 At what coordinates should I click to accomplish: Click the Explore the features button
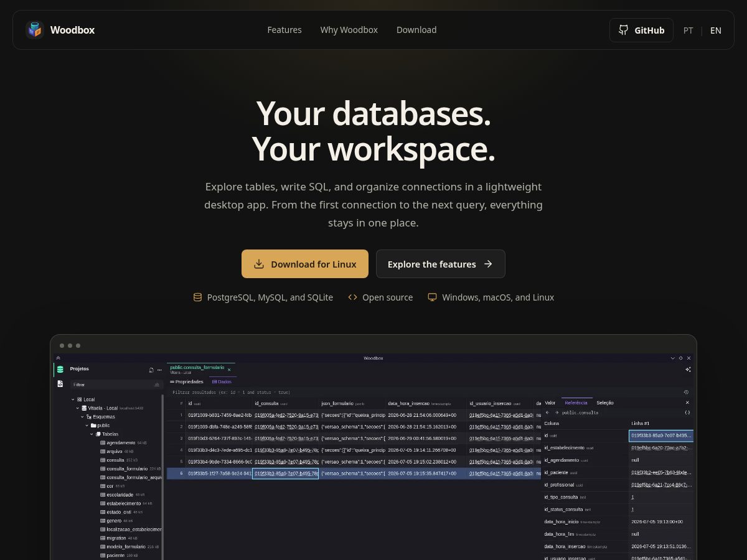[441, 264]
